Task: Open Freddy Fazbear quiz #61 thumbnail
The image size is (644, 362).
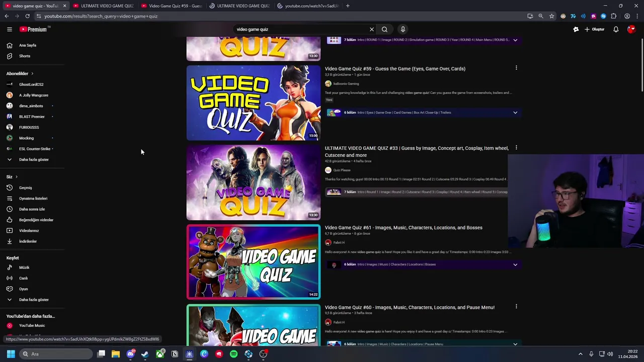Action: click(x=254, y=262)
